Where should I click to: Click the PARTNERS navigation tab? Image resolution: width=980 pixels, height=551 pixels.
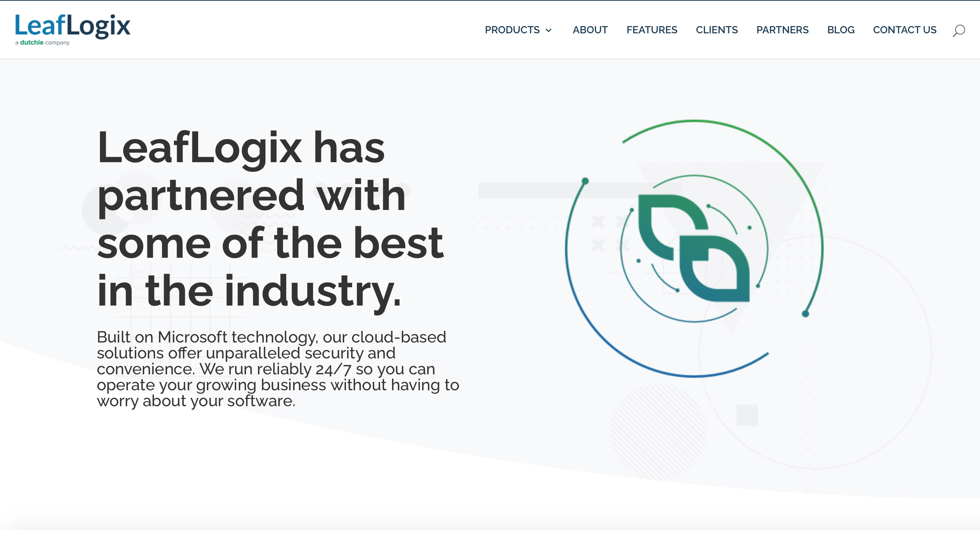click(782, 30)
